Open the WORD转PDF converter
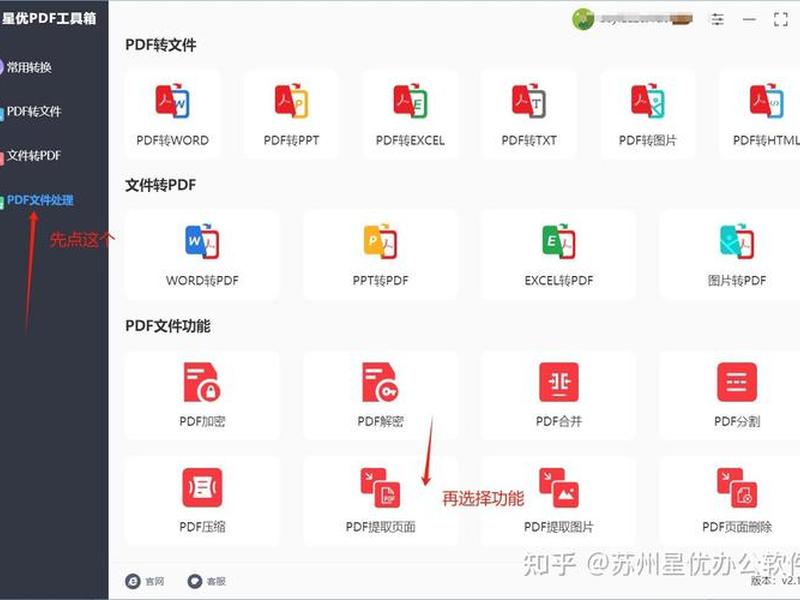The image size is (800, 600). 202,255
